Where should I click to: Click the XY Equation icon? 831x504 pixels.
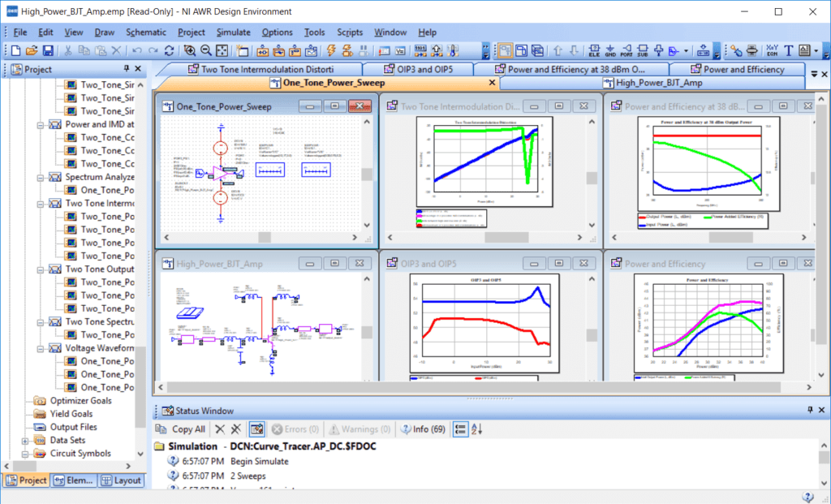pos(771,50)
